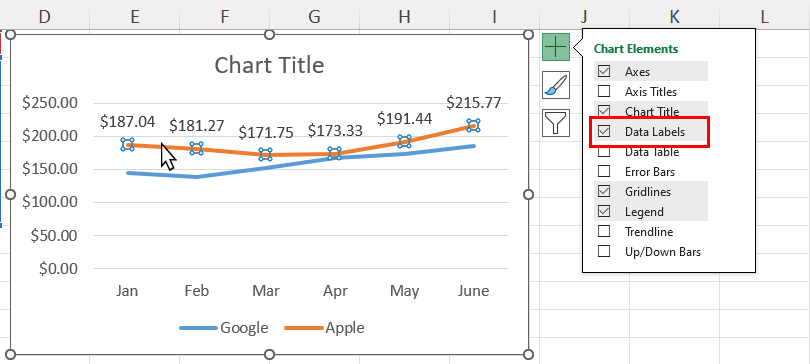Enable the Trendline checkbox
Screen dimensions: 810x364
[604, 231]
